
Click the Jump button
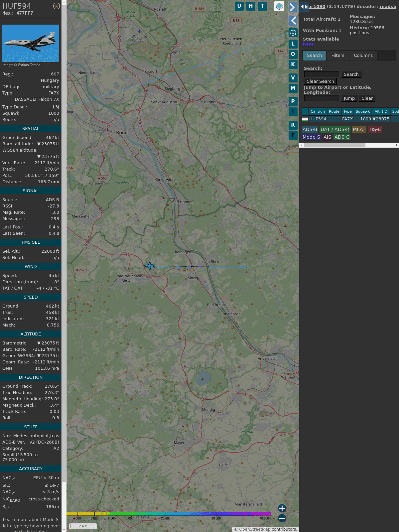(349, 98)
